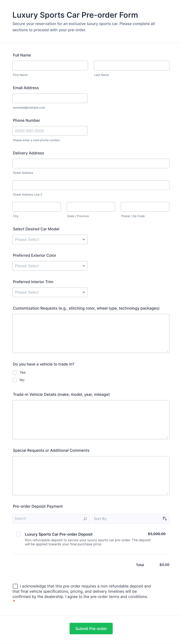Image resolution: width=180 pixels, height=644 pixels.
Task: Click the Sort By order icon
Action: tap(165, 519)
